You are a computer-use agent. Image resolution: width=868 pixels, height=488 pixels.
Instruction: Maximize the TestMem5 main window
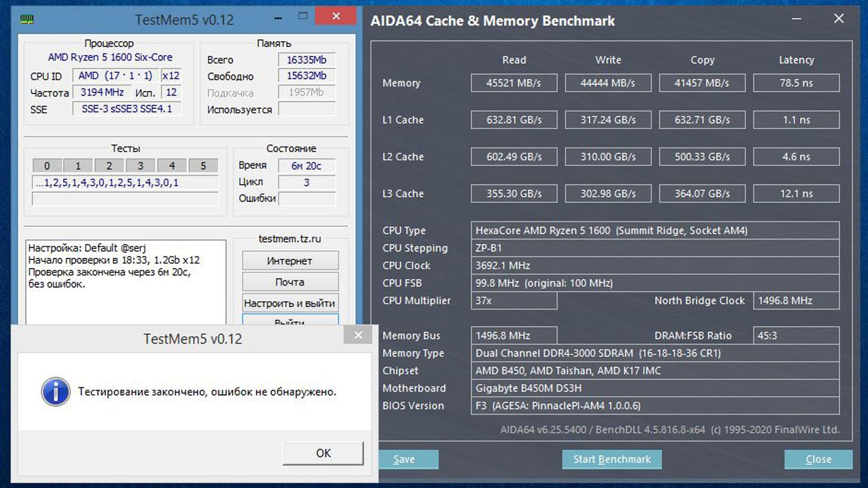point(303,16)
